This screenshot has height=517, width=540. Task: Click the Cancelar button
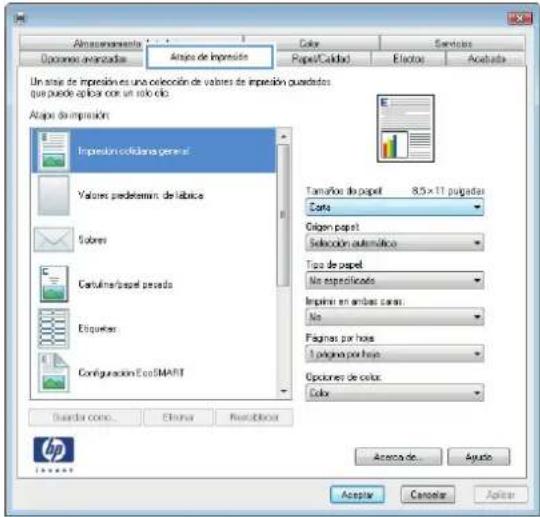click(428, 495)
